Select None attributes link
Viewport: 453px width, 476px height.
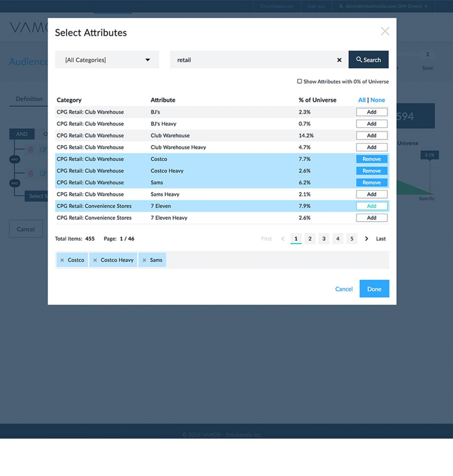coord(378,100)
